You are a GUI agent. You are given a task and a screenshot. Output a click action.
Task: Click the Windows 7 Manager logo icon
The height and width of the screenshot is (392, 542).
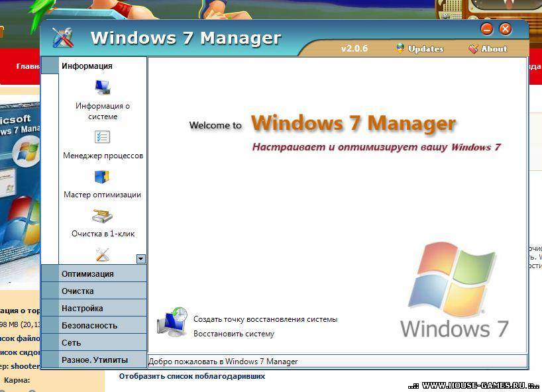(x=63, y=37)
